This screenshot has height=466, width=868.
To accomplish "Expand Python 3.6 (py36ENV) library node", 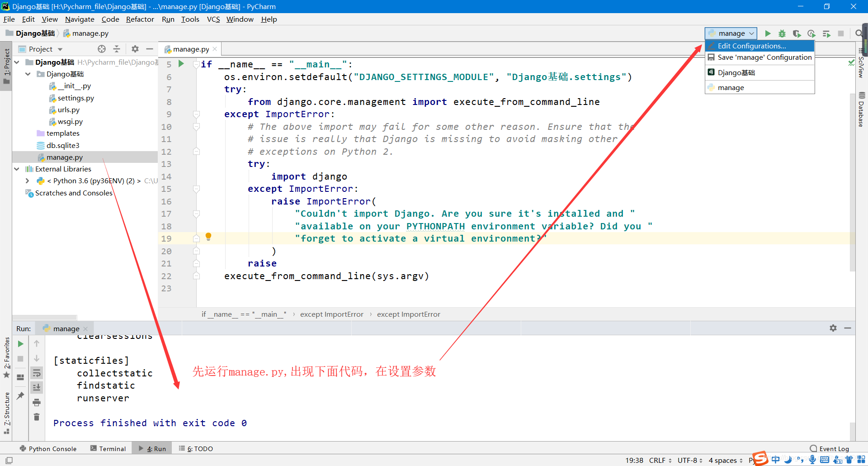I will click(x=28, y=181).
